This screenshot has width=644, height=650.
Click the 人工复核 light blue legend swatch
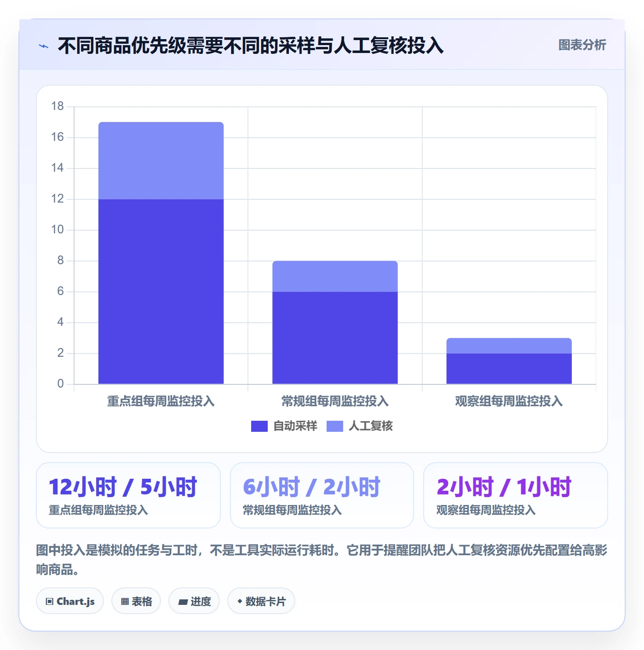pos(335,426)
